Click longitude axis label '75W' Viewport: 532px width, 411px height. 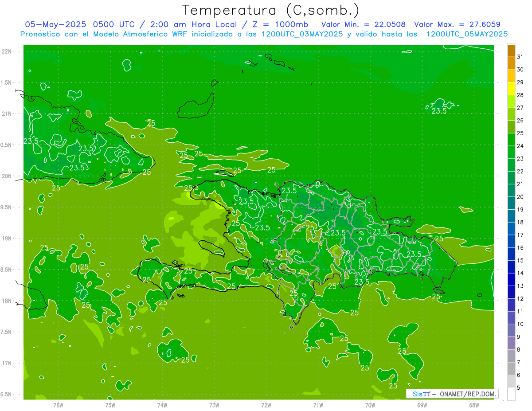110,405
